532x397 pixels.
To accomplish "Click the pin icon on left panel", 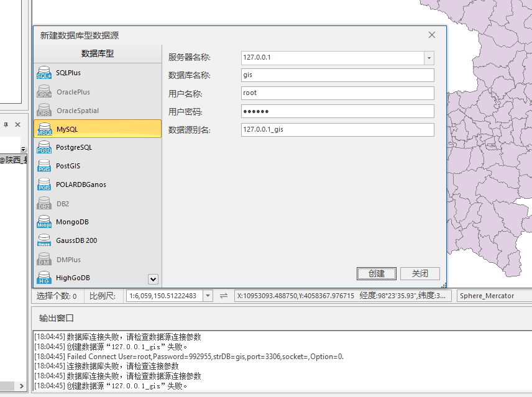I will pos(6,125).
